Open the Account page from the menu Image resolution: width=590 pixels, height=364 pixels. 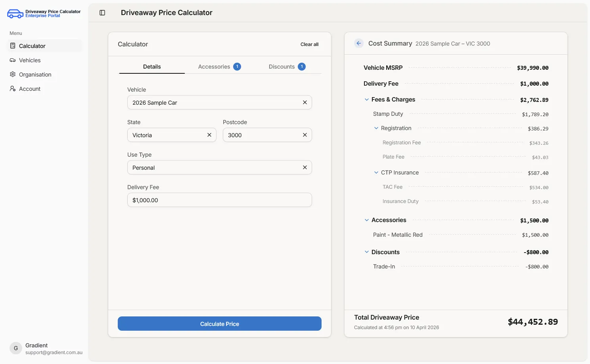pyautogui.click(x=29, y=88)
